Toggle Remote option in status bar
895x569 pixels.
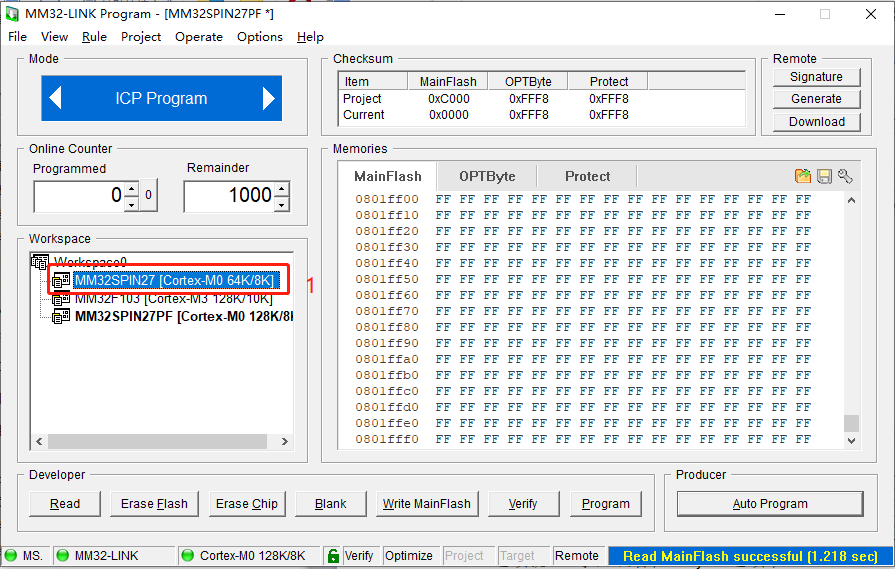click(x=576, y=555)
